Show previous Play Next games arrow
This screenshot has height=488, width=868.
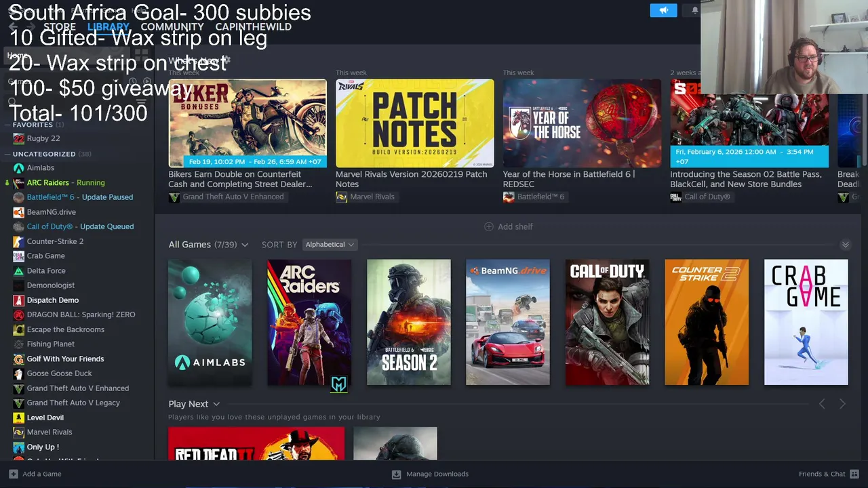tap(822, 404)
